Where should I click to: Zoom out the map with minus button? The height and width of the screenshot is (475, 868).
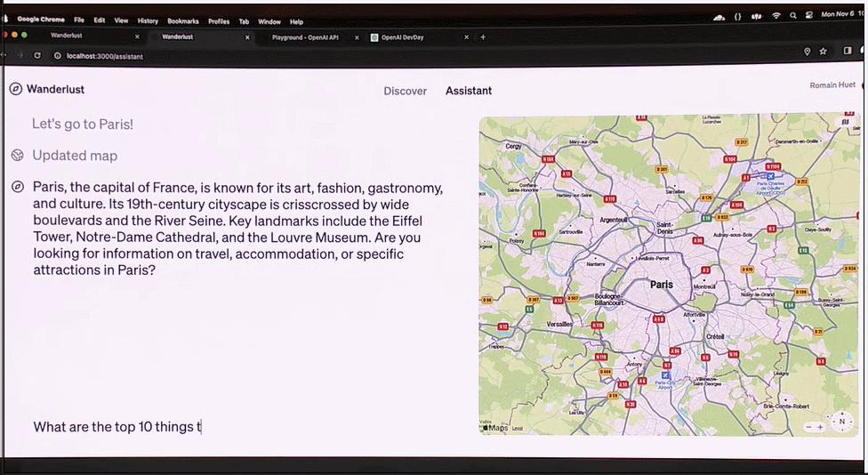click(x=809, y=428)
